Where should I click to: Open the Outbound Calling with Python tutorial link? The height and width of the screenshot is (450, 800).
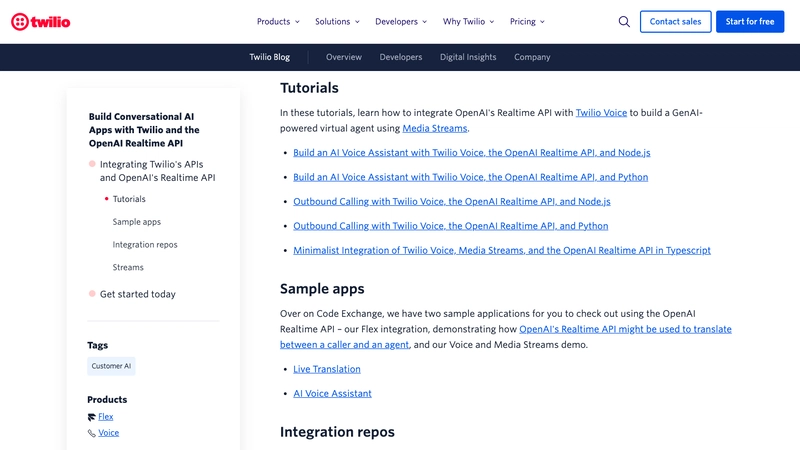point(450,226)
